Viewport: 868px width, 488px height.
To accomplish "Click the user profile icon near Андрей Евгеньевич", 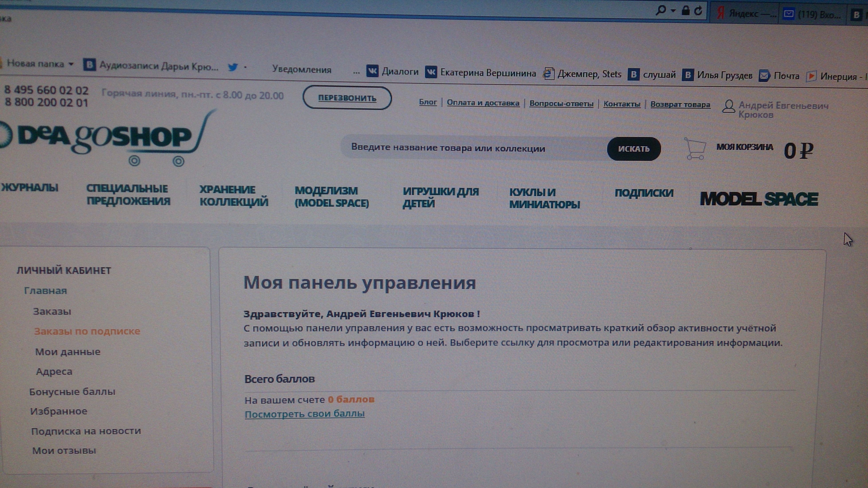I will pos(728,107).
